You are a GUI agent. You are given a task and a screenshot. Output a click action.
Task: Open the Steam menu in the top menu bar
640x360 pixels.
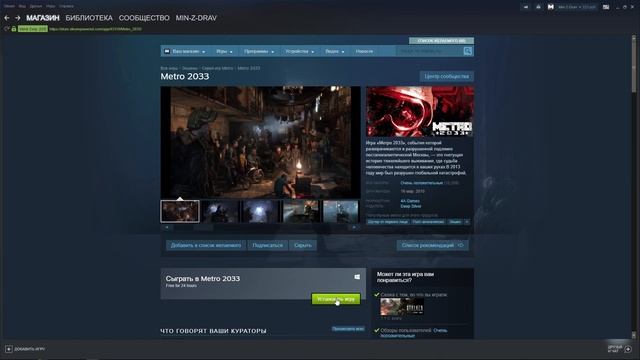click(x=9, y=6)
